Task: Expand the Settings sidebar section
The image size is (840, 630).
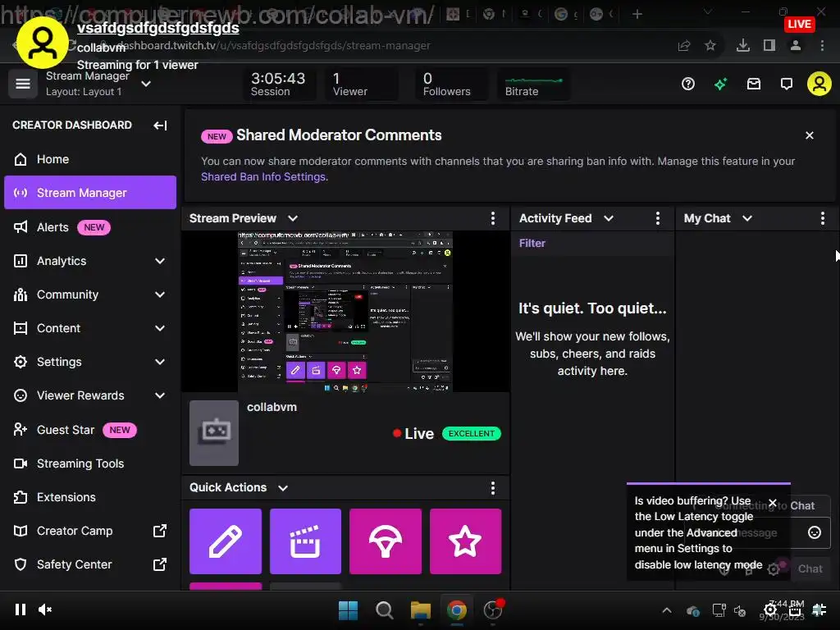Action: 160,362
